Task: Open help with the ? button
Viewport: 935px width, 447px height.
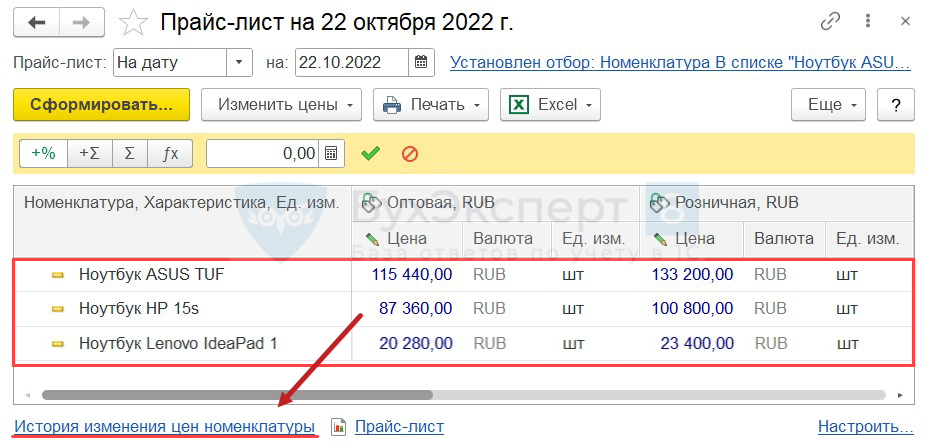Action: tap(896, 105)
